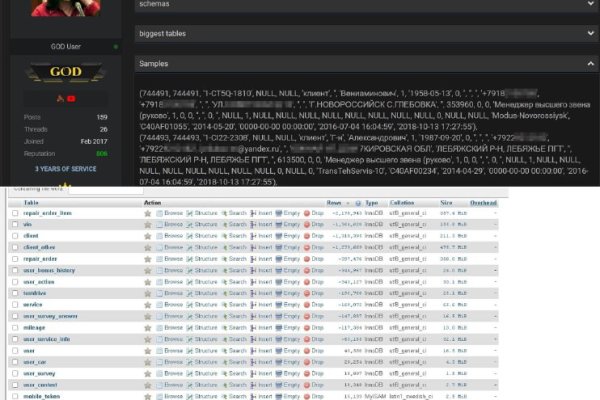The image size is (600, 400).
Task: Open the user_bonus_history table link
Action: point(49,271)
